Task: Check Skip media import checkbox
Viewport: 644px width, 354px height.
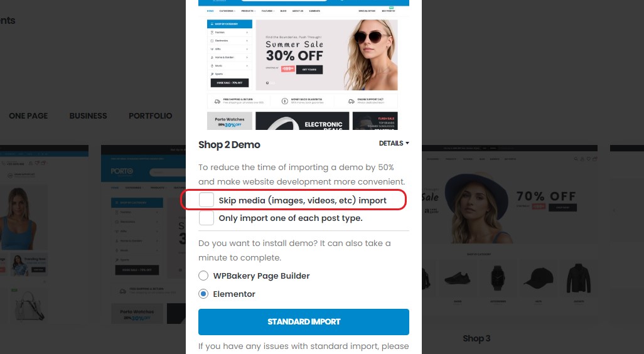Action: (206, 200)
